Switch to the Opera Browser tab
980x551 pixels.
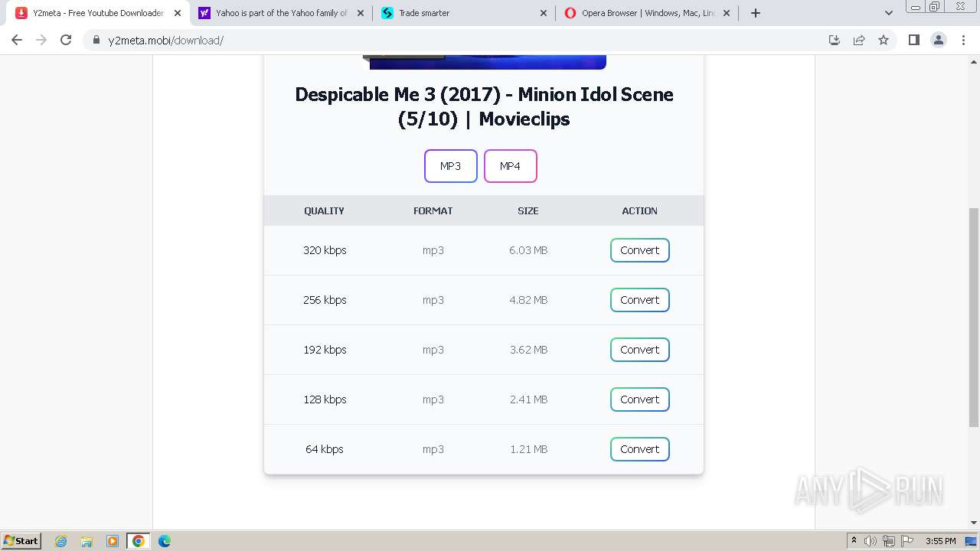point(647,13)
